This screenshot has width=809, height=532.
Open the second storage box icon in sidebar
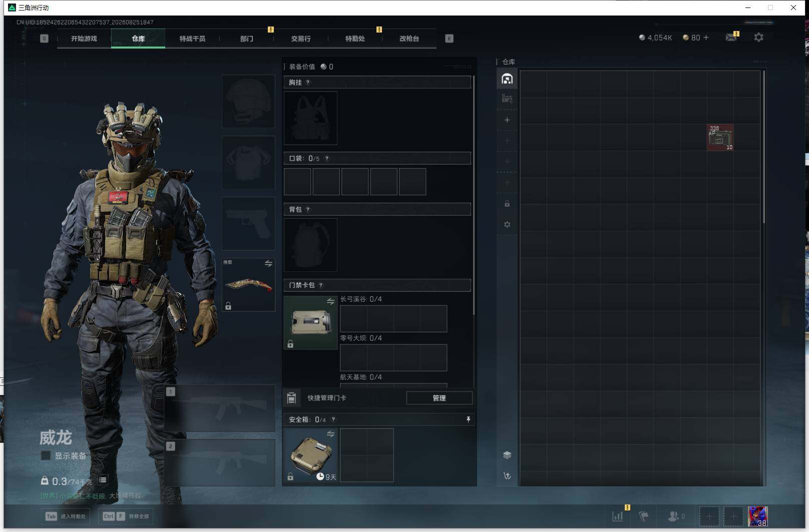click(x=507, y=99)
